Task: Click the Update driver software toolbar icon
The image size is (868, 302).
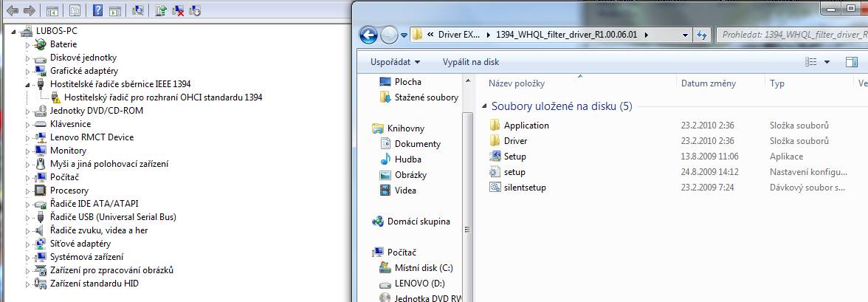Action: (162, 11)
